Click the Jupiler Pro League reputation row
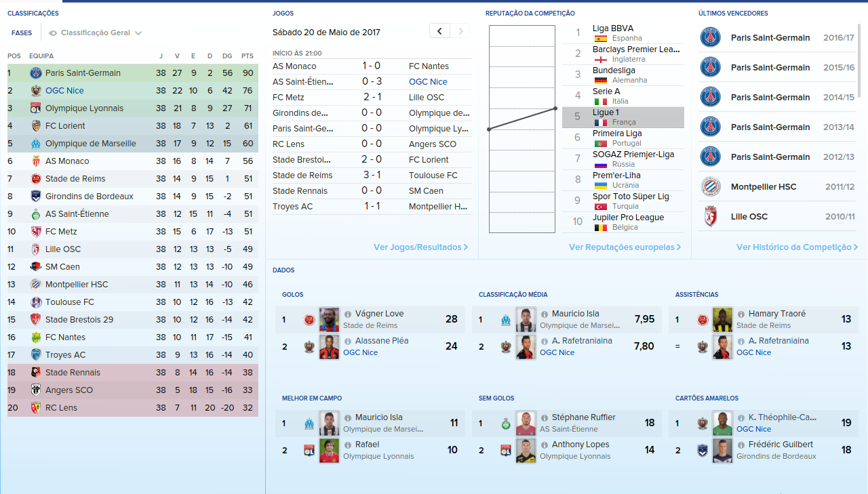Viewport: 868px width, 494px height. pos(623,222)
